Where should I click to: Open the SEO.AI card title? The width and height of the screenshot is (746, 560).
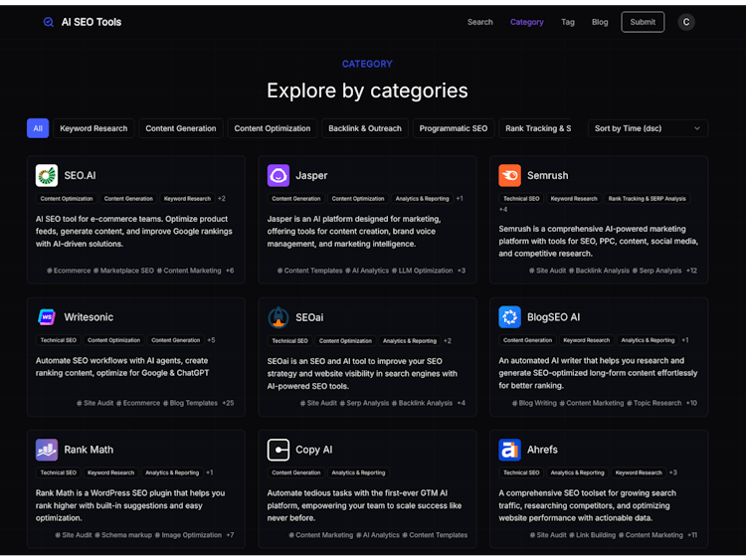[80, 176]
